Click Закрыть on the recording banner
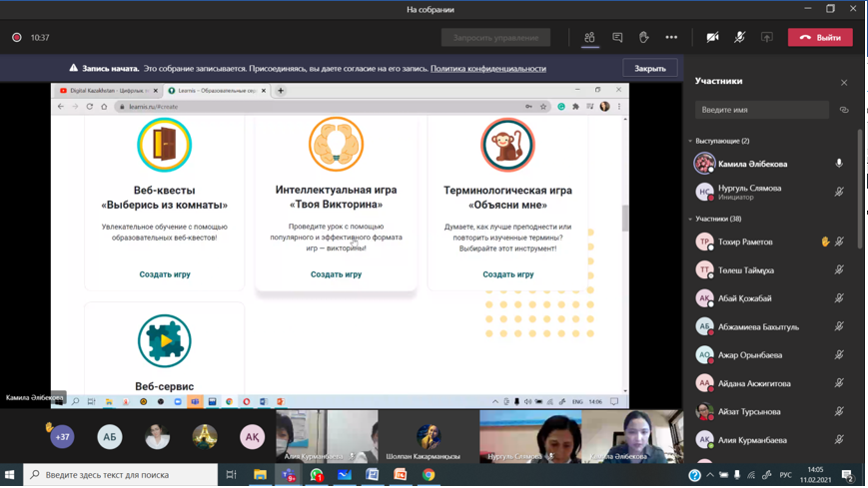This screenshot has width=868, height=488. [x=650, y=69]
